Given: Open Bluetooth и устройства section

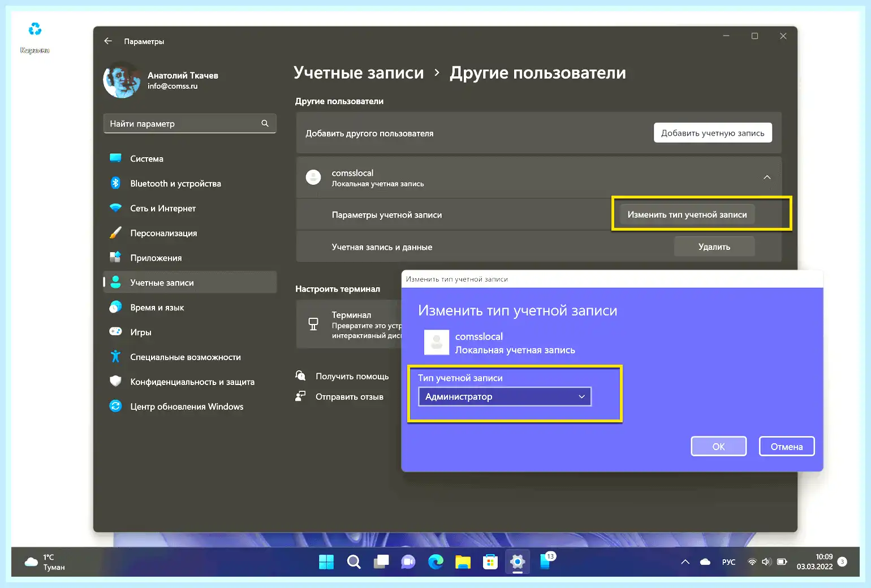Looking at the screenshot, I should 189,184.
